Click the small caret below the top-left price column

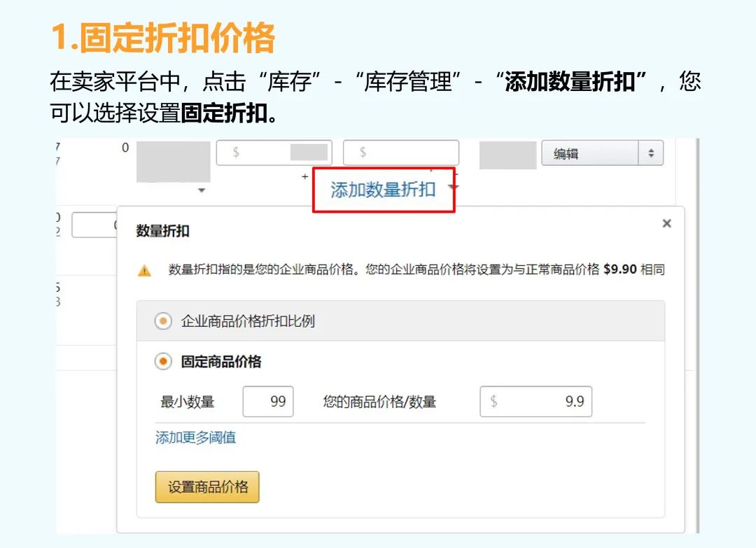click(202, 190)
